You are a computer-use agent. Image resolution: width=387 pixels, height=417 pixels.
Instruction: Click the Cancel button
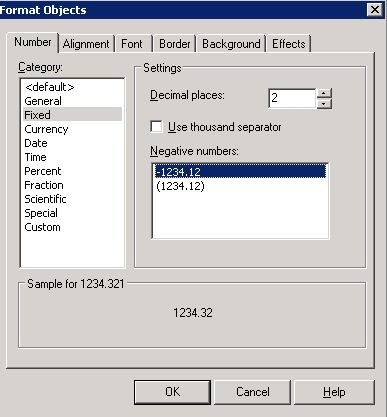coord(253,392)
